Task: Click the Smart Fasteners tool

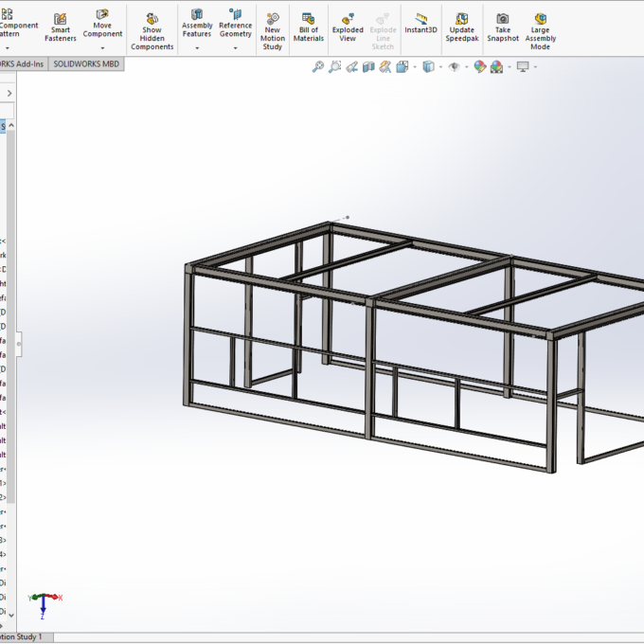Action: click(61, 27)
